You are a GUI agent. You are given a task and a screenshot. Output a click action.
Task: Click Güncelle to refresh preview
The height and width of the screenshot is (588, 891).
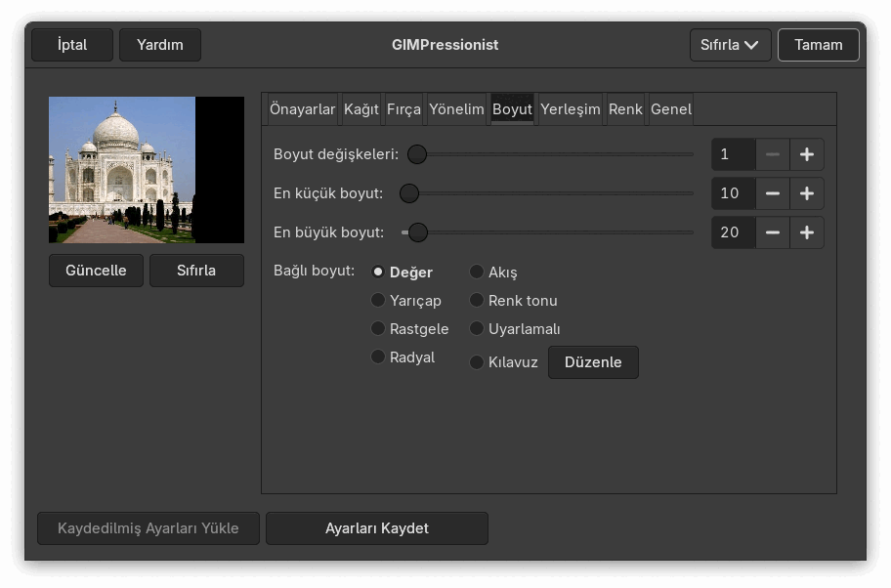[96, 271]
